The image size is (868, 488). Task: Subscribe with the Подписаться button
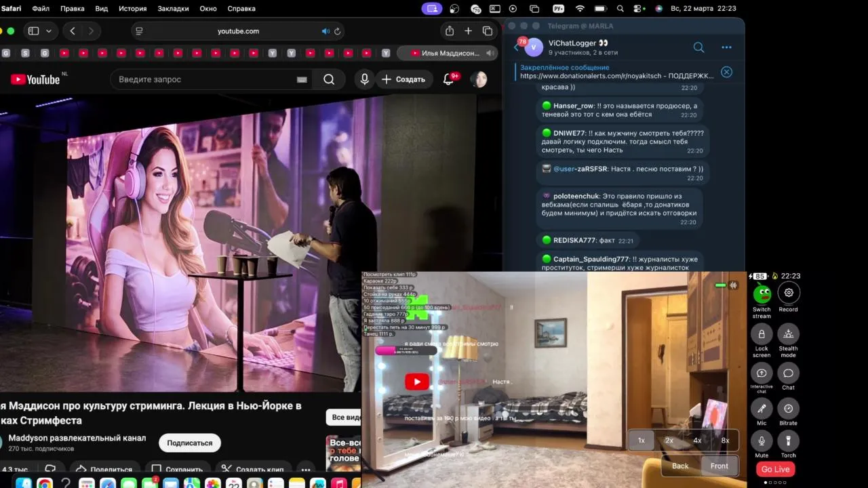coord(190,443)
